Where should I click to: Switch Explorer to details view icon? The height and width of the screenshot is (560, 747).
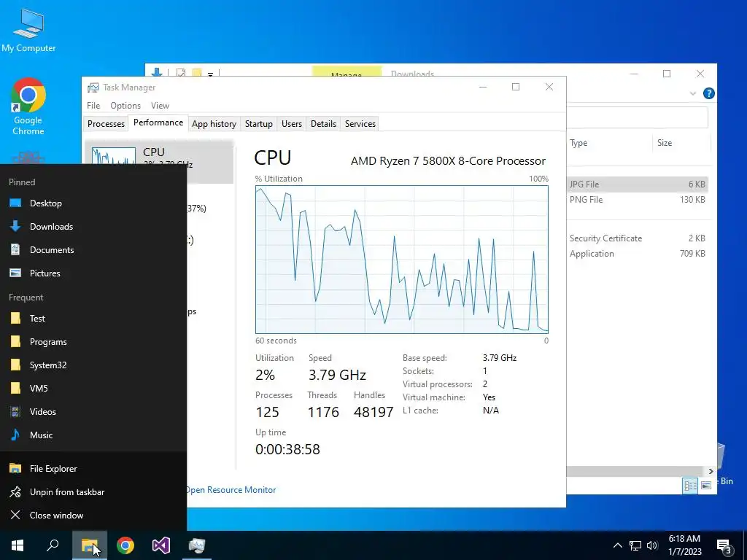coord(690,486)
